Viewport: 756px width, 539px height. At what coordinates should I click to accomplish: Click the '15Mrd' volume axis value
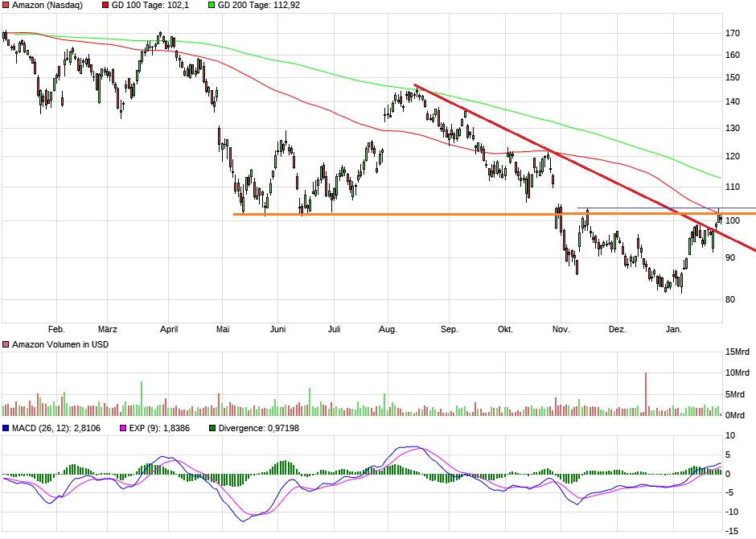pos(738,352)
